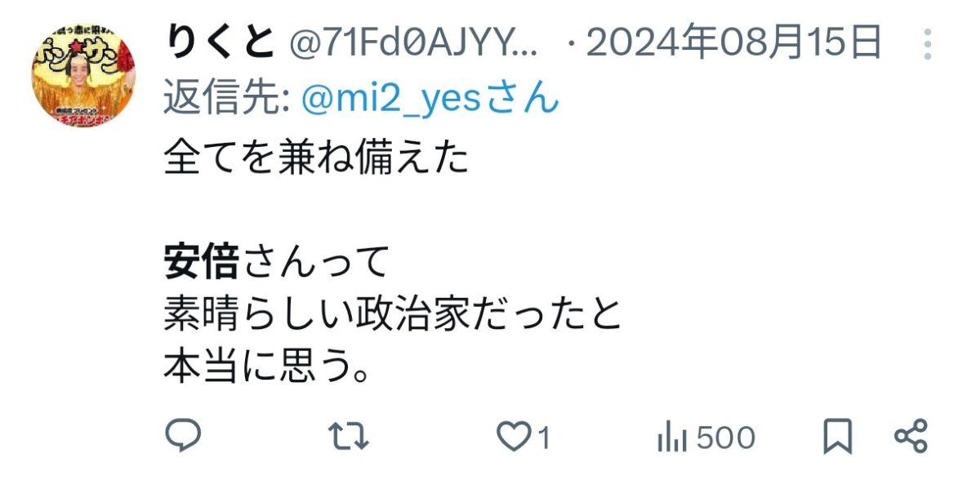Click the 500 views count

coord(726,438)
